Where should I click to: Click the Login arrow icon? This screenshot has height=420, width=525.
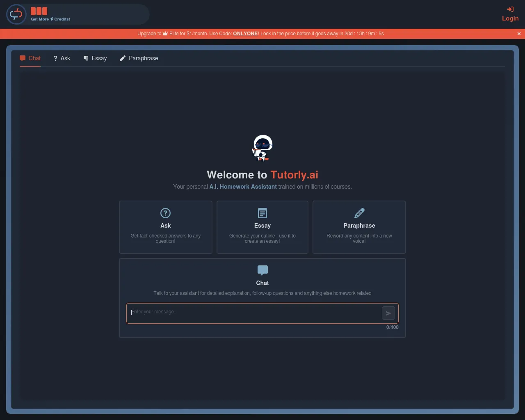tap(510, 9)
